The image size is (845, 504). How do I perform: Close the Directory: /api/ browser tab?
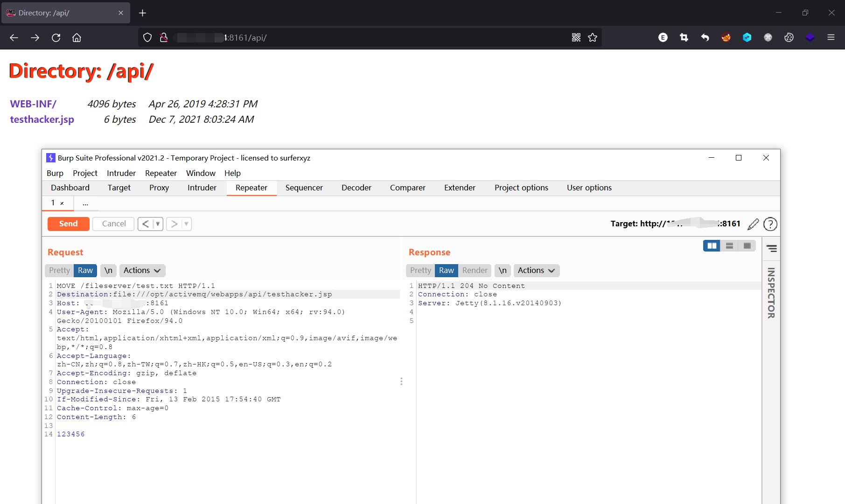coord(121,13)
